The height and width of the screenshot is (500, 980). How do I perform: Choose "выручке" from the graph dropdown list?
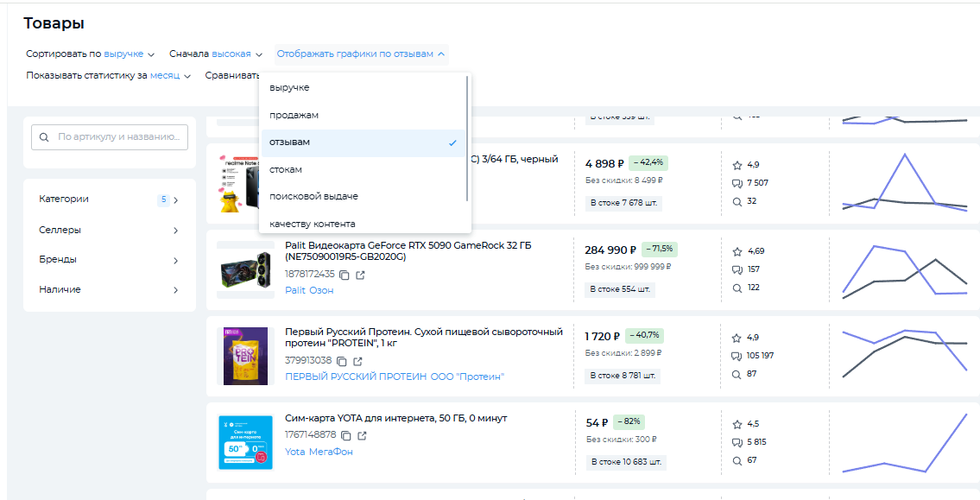pyautogui.click(x=289, y=88)
